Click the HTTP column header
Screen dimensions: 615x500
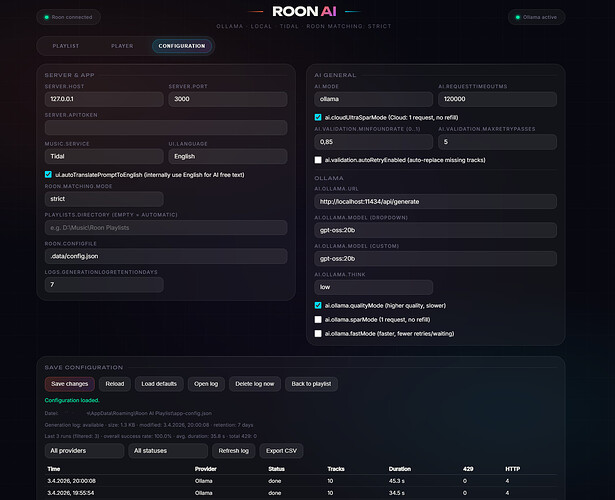click(x=513, y=469)
